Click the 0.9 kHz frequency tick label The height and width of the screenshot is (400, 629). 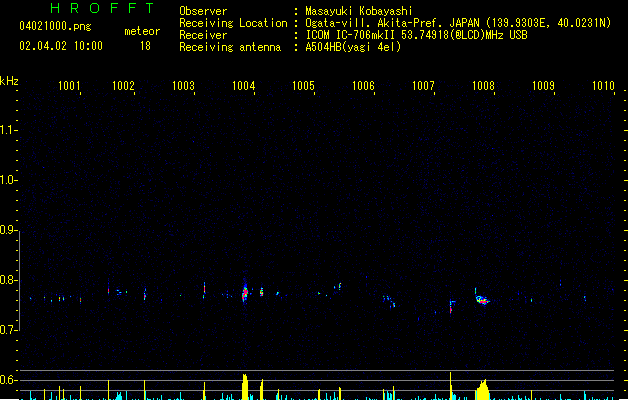(7, 230)
